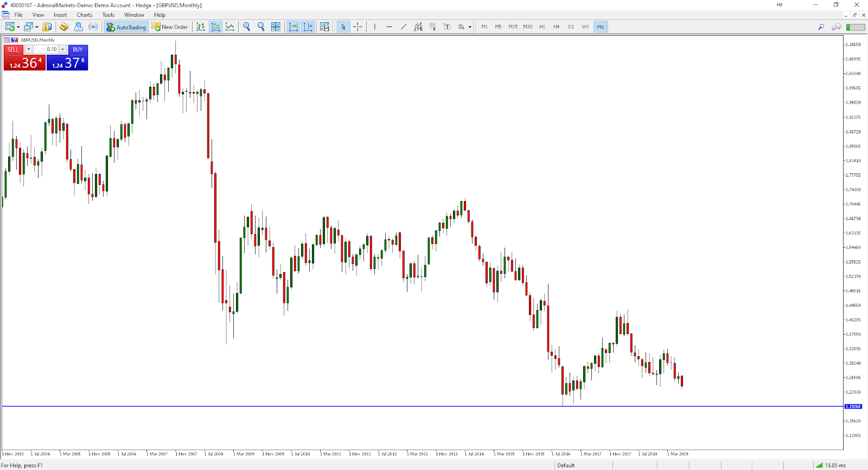Click the SELL price 1.24364 panel

pyautogui.click(x=24, y=63)
